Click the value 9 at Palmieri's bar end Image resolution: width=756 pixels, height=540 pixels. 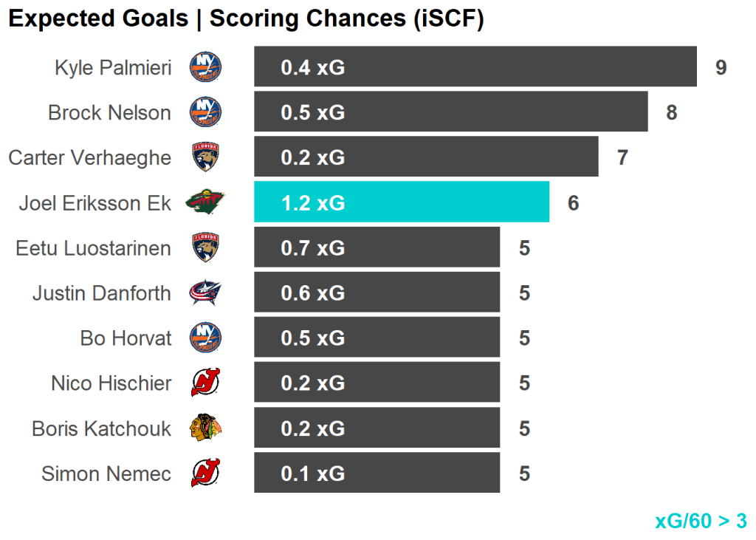pyautogui.click(x=721, y=67)
